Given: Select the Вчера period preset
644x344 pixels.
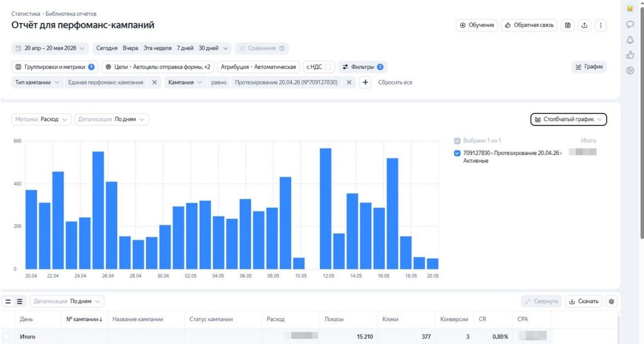Looking at the screenshot, I should coord(130,48).
